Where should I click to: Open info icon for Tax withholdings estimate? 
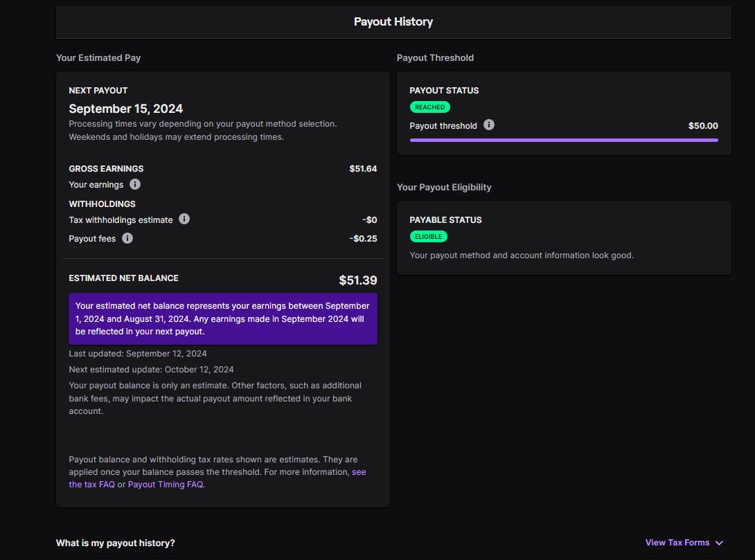tap(184, 219)
